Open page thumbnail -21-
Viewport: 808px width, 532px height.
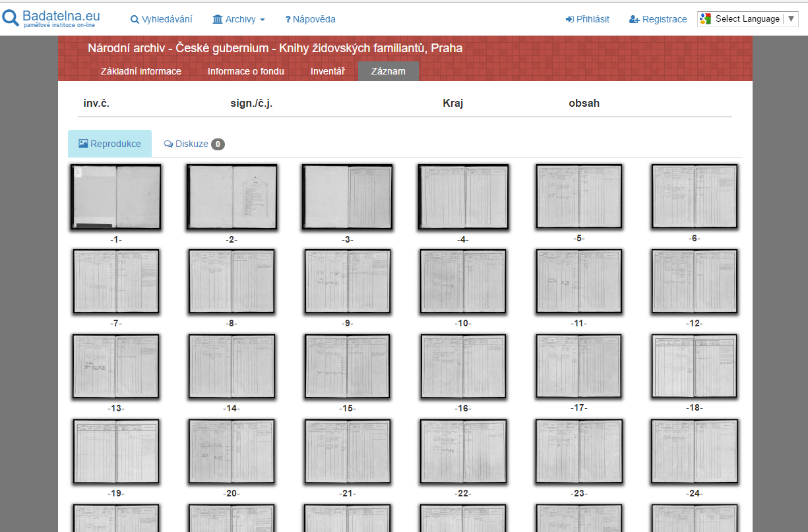pyautogui.click(x=348, y=452)
